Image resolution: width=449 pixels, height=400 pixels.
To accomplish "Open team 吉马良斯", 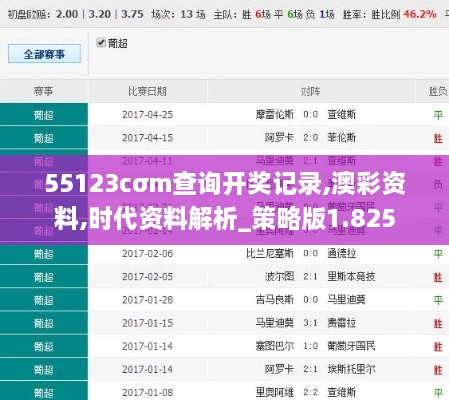I will 275,300.
